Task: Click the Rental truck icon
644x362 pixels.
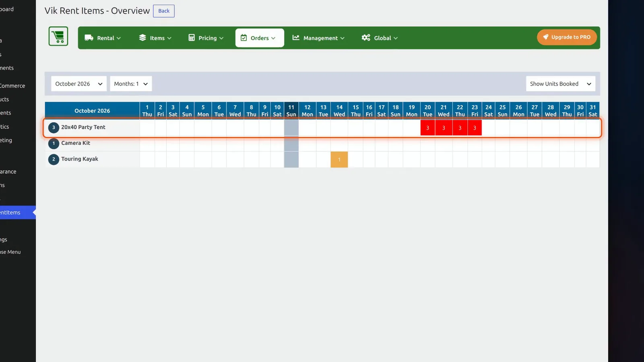Action: point(89,38)
